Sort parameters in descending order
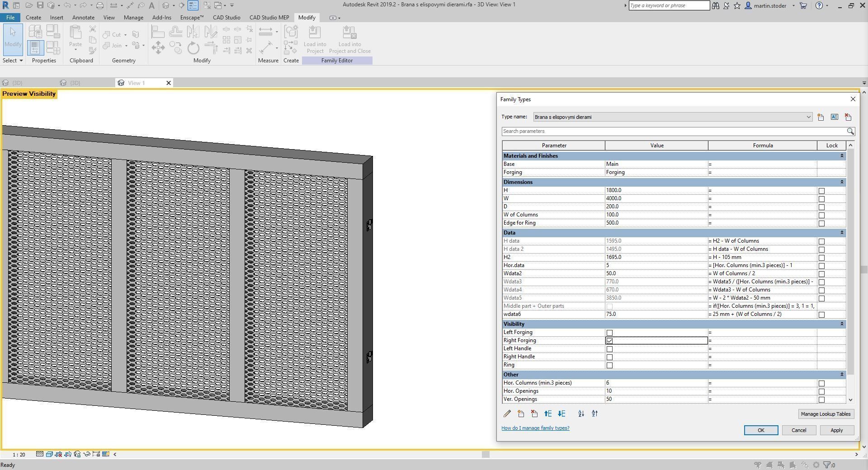 [594, 414]
